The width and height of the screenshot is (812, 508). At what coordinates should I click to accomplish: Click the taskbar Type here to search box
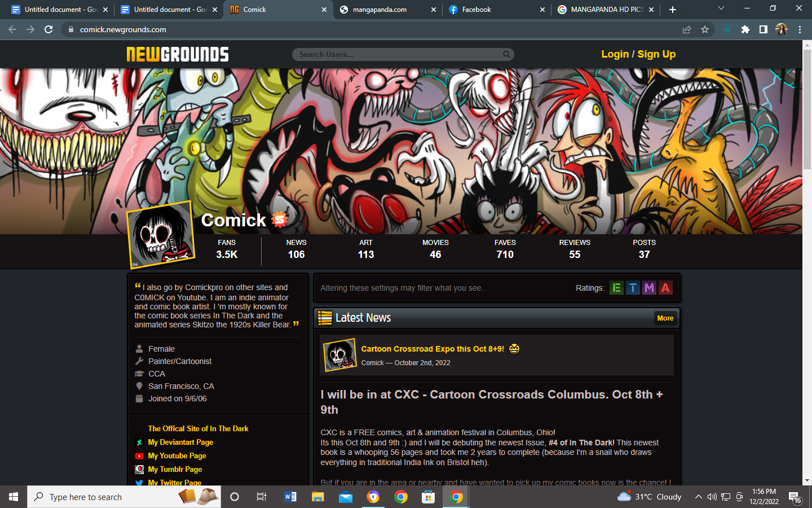coord(123,497)
